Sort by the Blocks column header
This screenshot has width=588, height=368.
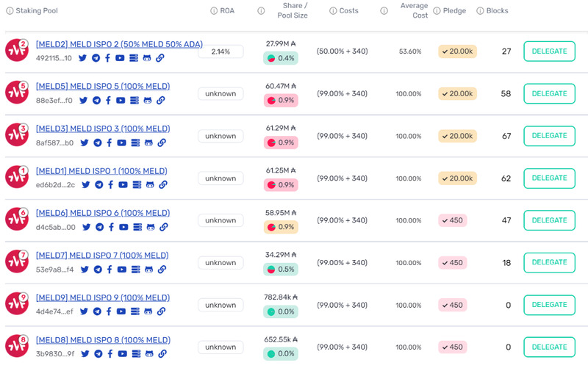tap(497, 11)
